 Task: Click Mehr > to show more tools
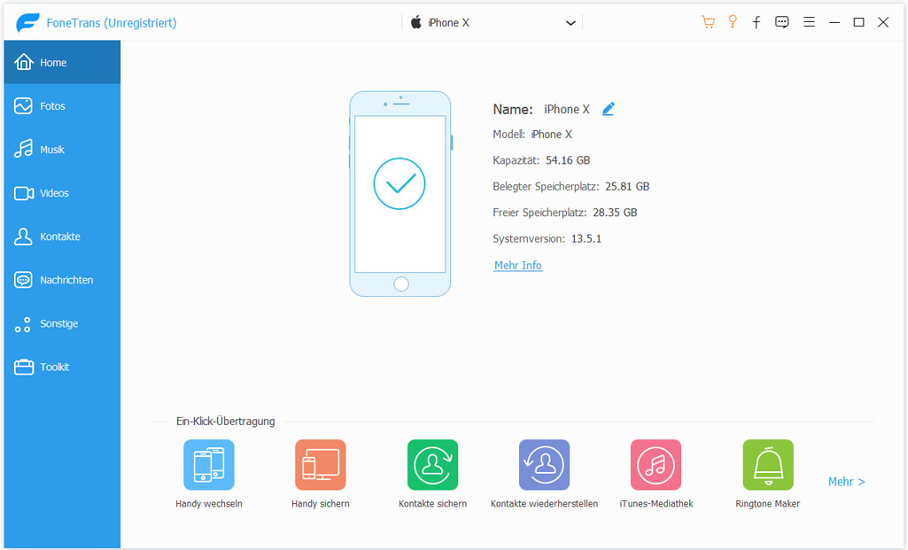[846, 482]
